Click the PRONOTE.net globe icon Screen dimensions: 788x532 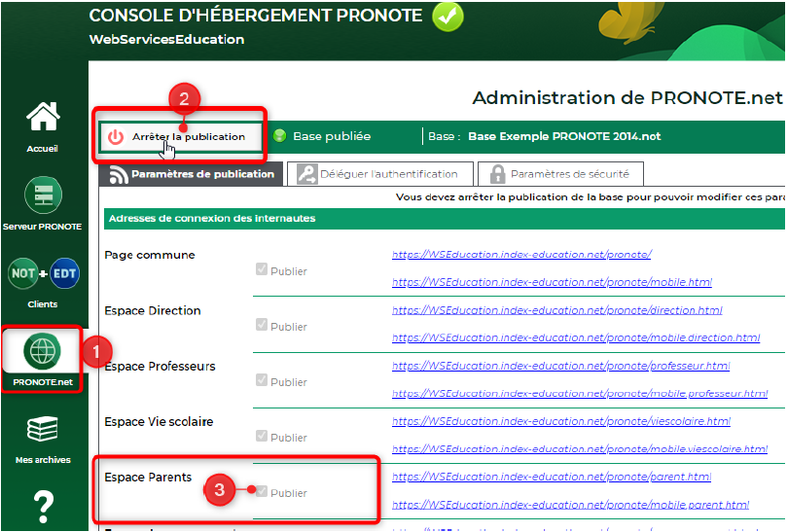point(42,352)
